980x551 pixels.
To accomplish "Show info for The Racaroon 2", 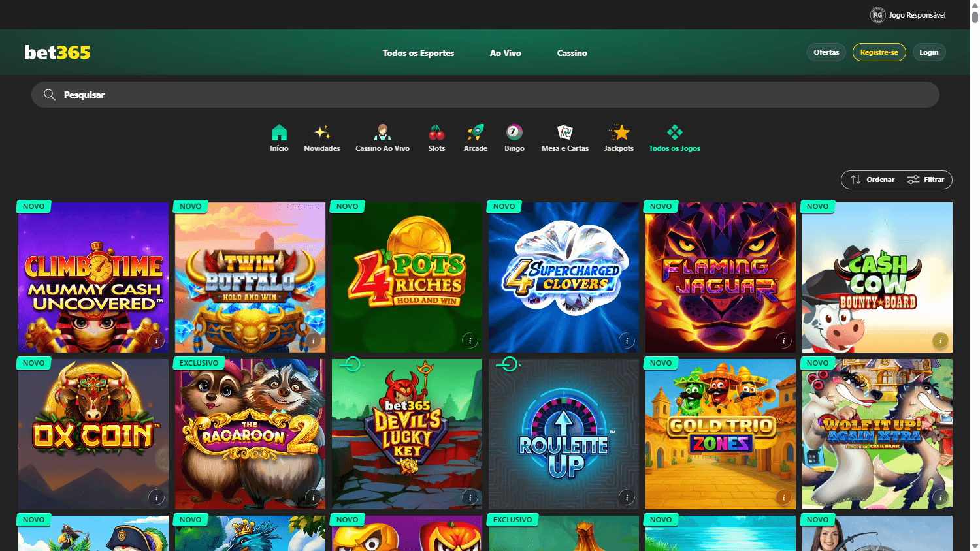I will click(314, 497).
